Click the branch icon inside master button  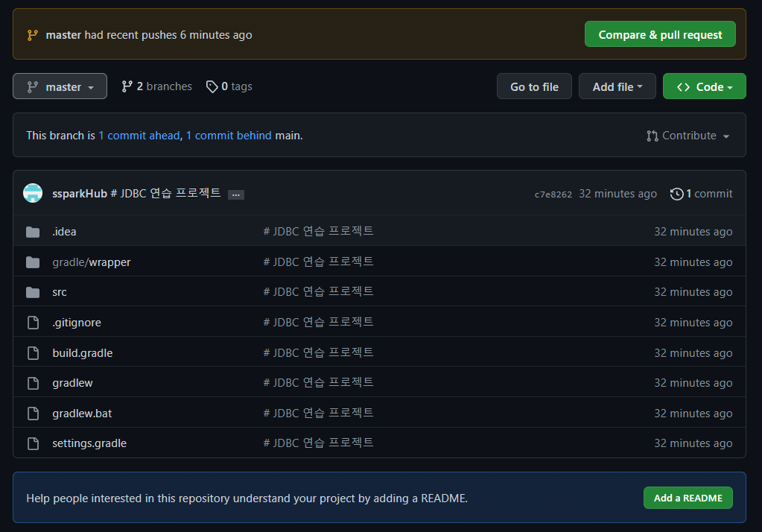pos(33,87)
